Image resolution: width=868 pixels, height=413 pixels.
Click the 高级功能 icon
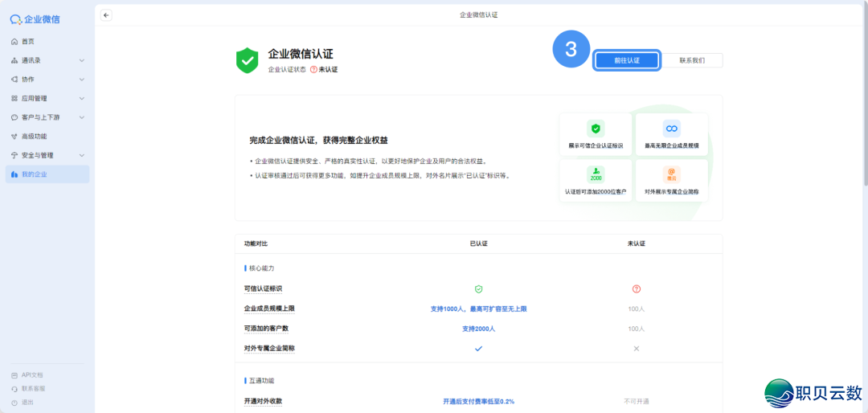[x=14, y=136]
